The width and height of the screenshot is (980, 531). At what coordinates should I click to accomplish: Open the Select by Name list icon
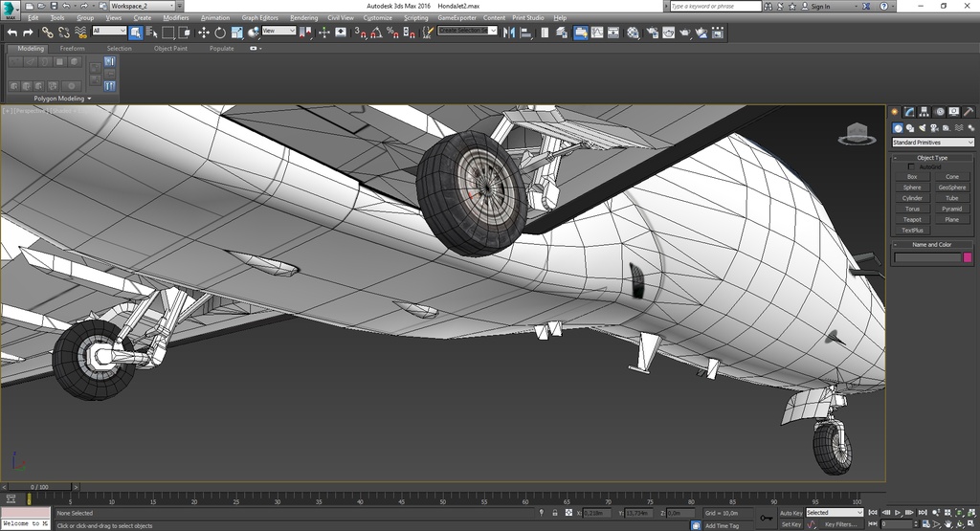[152, 33]
